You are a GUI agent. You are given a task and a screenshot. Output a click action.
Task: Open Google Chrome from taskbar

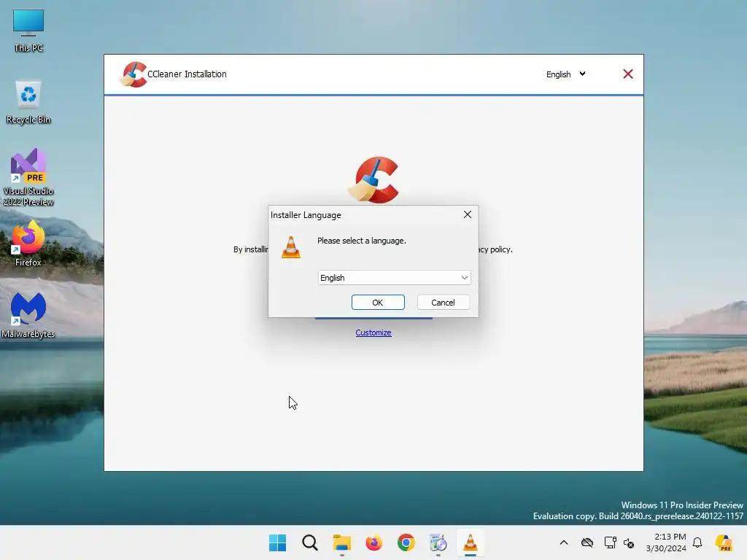406,542
